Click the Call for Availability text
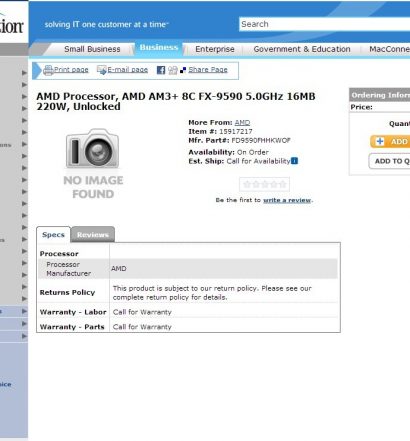This screenshot has height=441, width=410. 258,161
